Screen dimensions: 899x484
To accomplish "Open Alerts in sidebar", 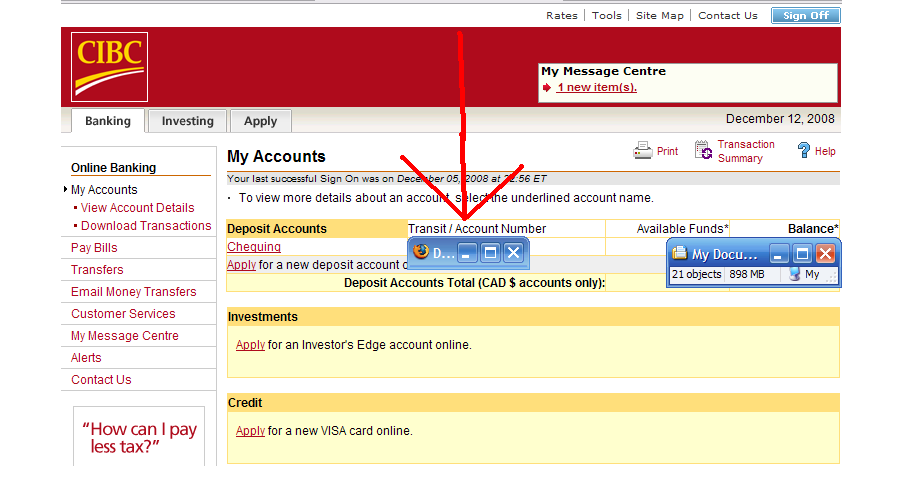I will [x=86, y=358].
